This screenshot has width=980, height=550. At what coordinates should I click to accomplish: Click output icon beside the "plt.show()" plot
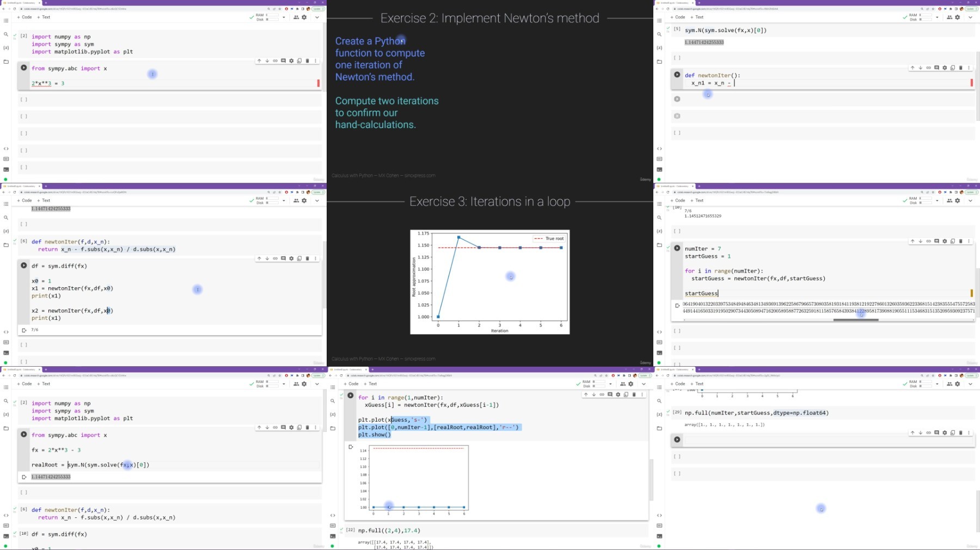tap(351, 447)
